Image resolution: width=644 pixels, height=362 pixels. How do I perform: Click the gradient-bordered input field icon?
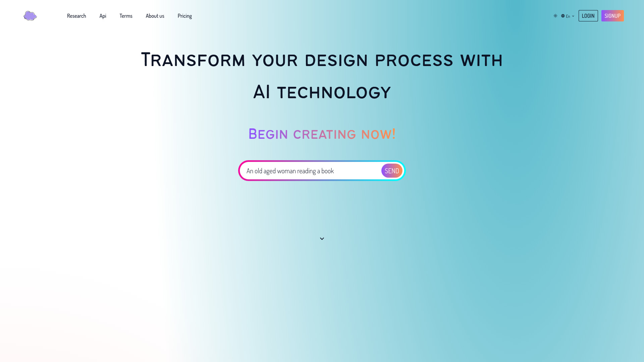[392, 171]
